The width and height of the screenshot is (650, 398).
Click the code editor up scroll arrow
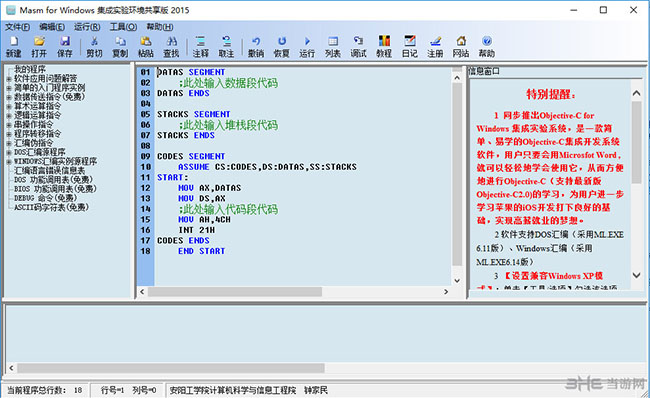pos(457,78)
